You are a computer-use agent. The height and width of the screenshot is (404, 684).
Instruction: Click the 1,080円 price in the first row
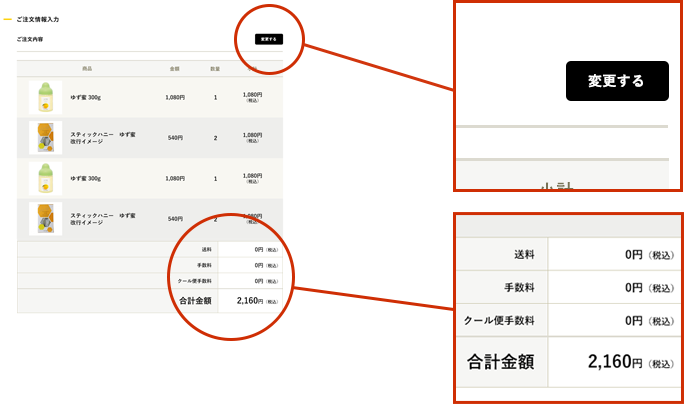tap(175, 97)
